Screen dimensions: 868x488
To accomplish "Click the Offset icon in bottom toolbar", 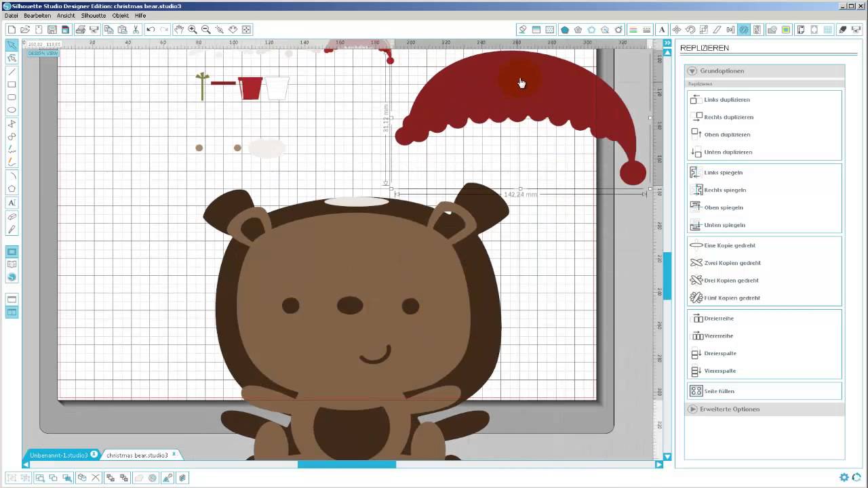I will click(153, 478).
